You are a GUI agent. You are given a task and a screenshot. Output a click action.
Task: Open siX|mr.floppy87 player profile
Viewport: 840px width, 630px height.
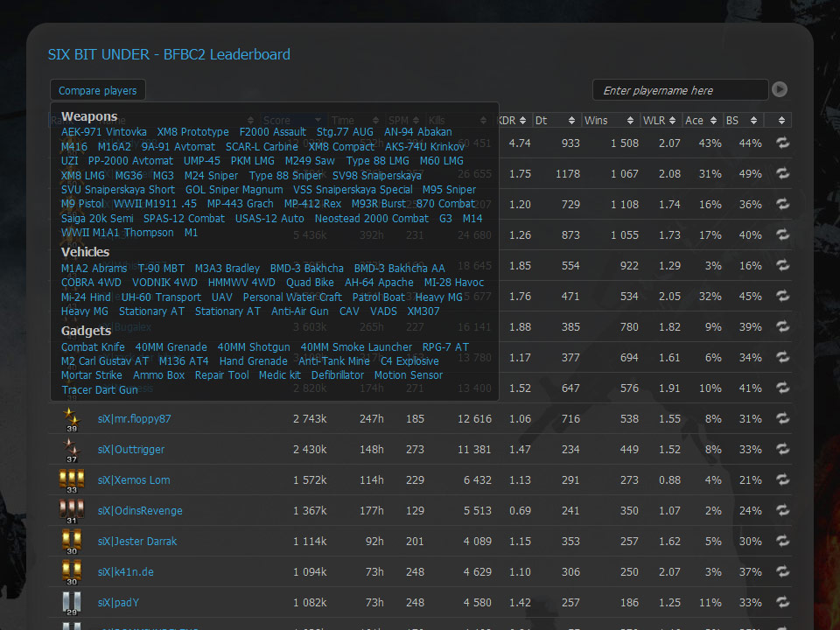pyautogui.click(x=135, y=419)
